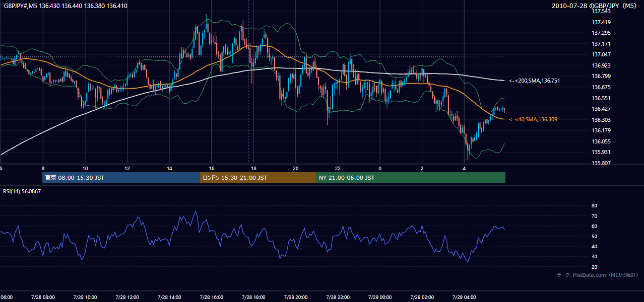Click midnight hour label 0 below price chart
The image size is (644, 302).
[x=380, y=168]
